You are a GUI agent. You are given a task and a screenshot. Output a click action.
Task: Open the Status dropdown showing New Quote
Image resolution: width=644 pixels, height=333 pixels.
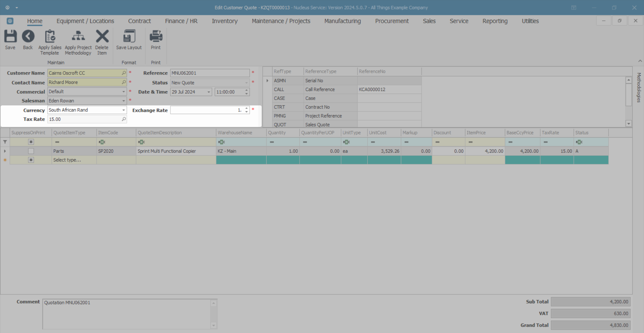point(246,83)
